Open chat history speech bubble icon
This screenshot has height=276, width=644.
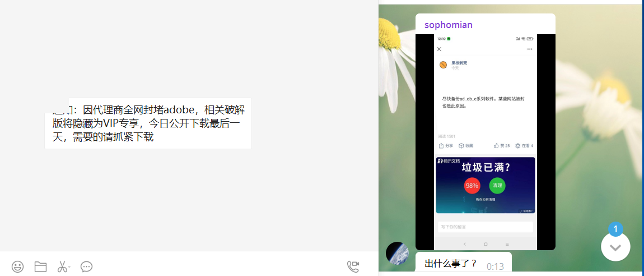[x=86, y=266]
